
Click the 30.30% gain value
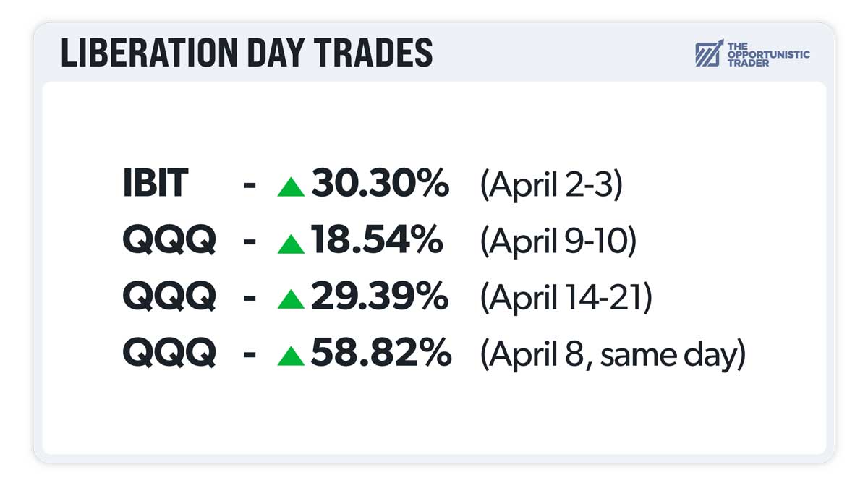coord(380,186)
